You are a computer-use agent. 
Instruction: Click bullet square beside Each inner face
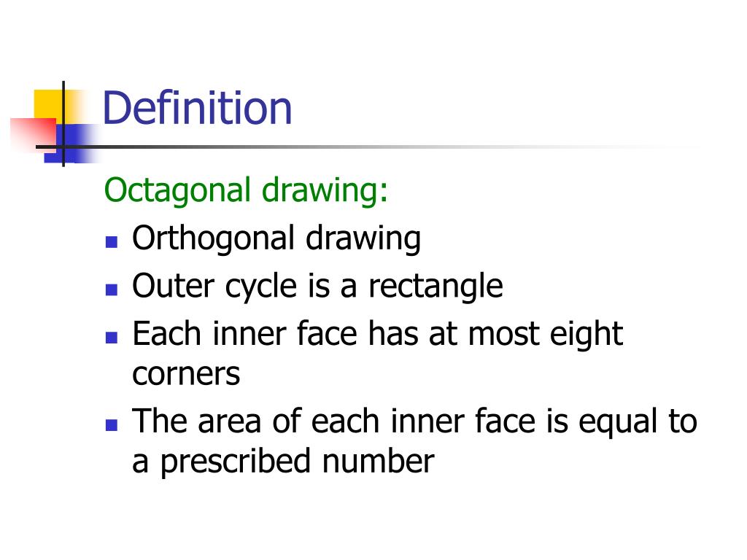[112, 338]
